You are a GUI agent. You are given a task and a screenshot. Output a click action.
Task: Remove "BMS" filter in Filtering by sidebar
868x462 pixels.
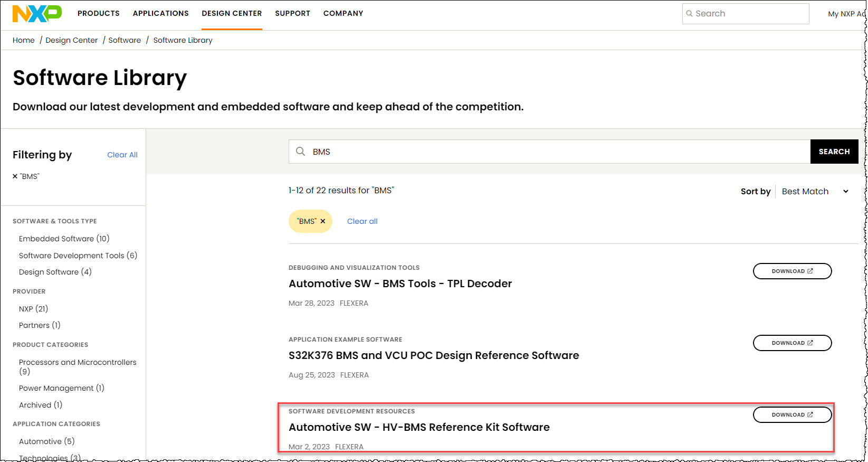point(15,176)
